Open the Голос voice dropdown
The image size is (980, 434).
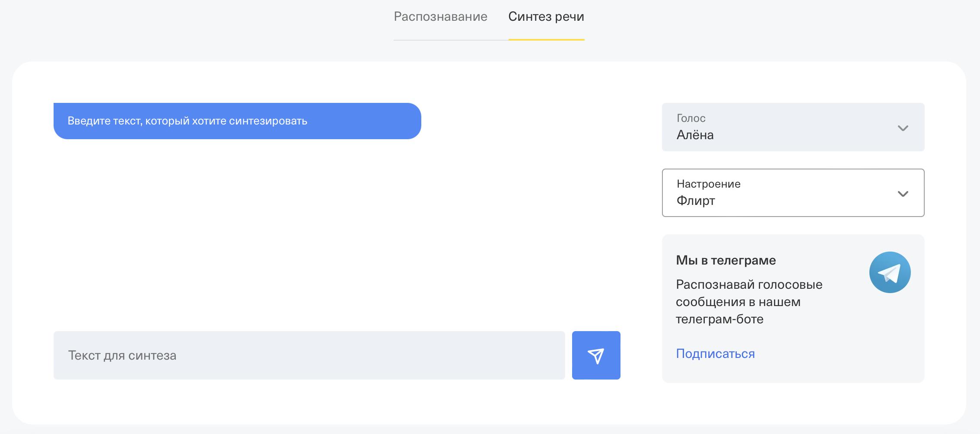[792, 127]
